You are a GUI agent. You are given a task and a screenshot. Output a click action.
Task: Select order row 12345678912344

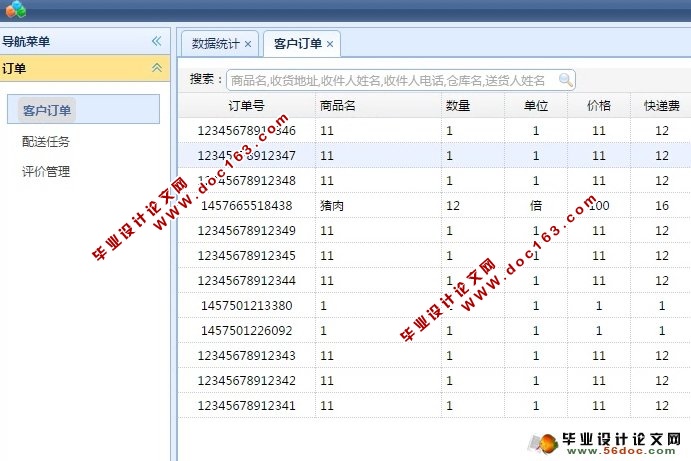pos(435,281)
